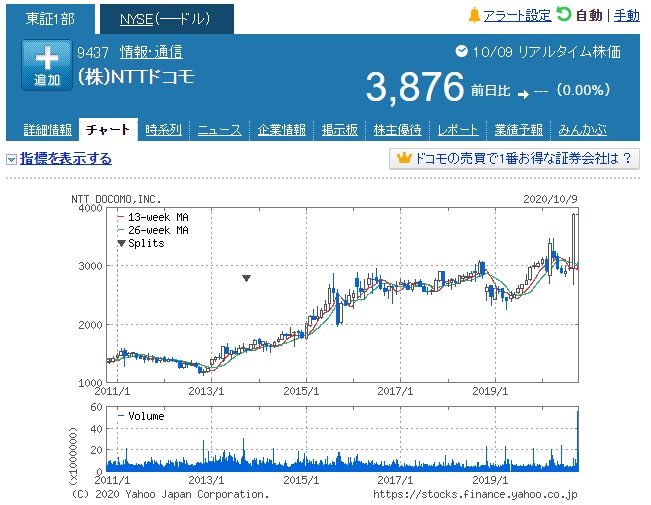Open the 情報・通信 sector link
Image resolution: width=651 pixels, height=505 pixels.
[151, 52]
